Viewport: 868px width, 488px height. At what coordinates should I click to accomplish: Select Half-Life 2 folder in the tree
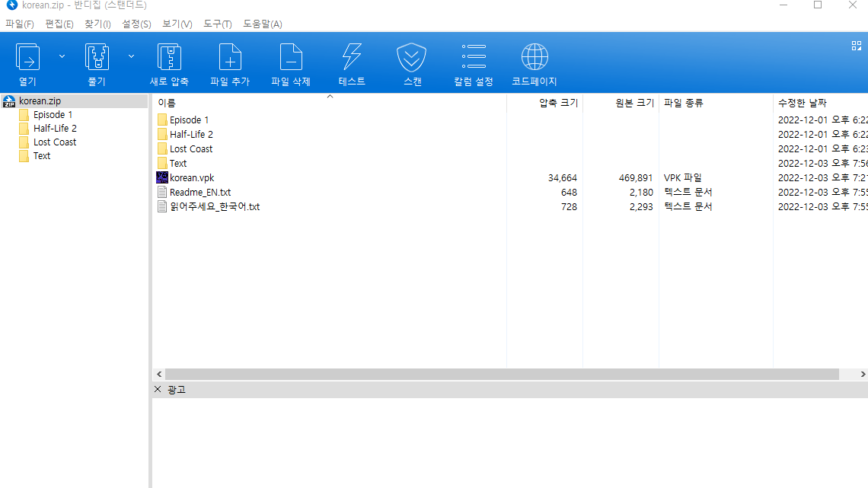click(55, 129)
